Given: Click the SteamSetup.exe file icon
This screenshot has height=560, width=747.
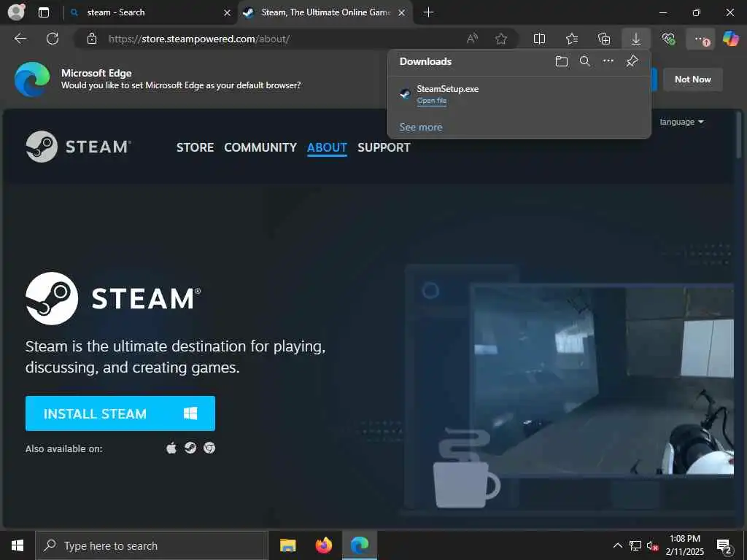Looking at the screenshot, I should pyautogui.click(x=405, y=94).
